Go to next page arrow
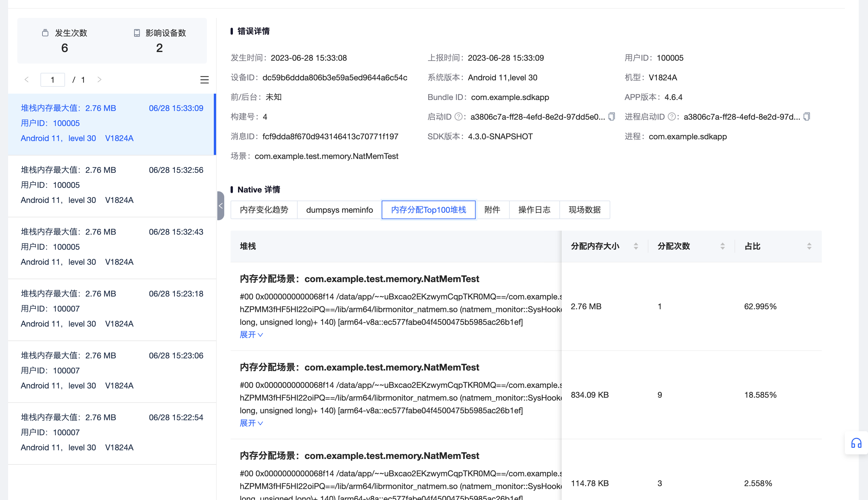Viewport: 868px width, 500px height. pos(99,80)
